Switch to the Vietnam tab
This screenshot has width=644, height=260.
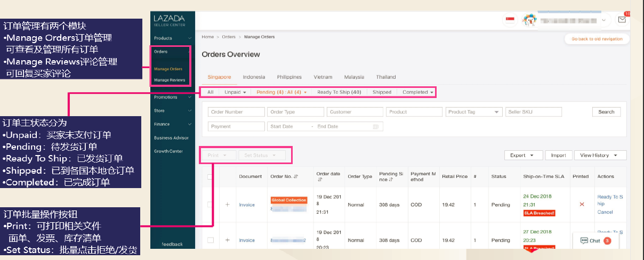[323, 77]
